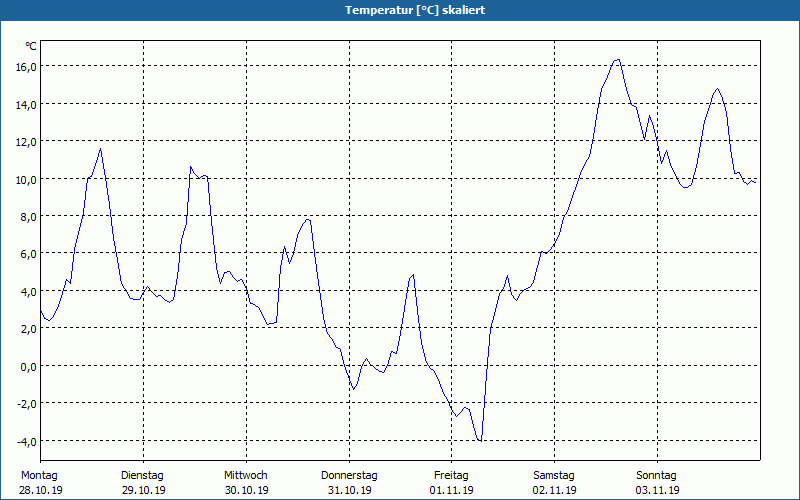Image resolution: width=800 pixels, height=500 pixels.
Task: Click the Friday minimum at -4°C on curve
Action: click(480, 440)
